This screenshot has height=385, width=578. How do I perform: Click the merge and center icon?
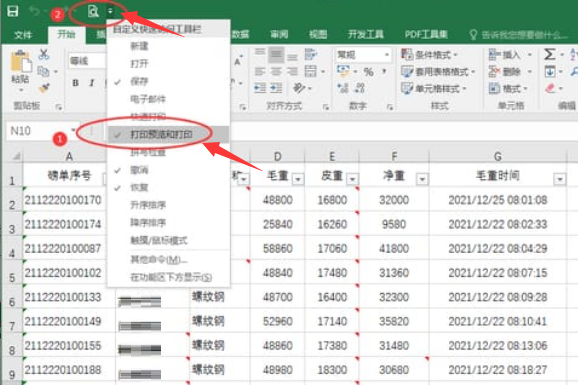point(310,71)
